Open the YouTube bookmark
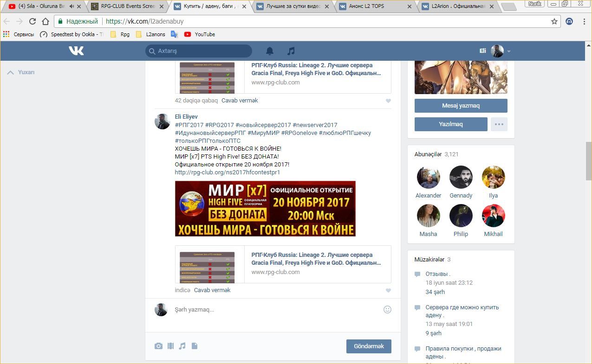The width and height of the screenshot is (592, 364). (200, 34)
